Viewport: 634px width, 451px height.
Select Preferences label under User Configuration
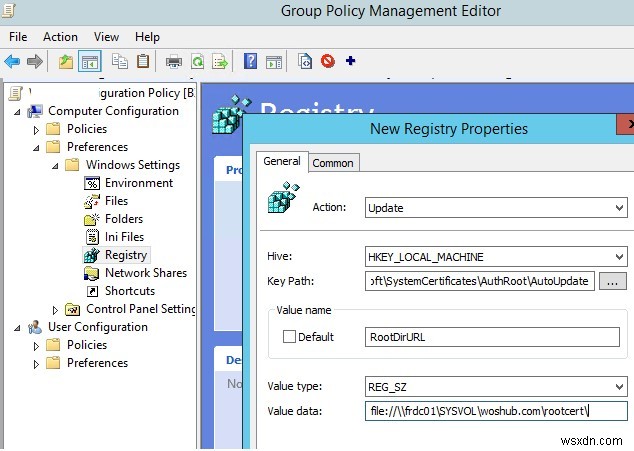coord(97,363)
